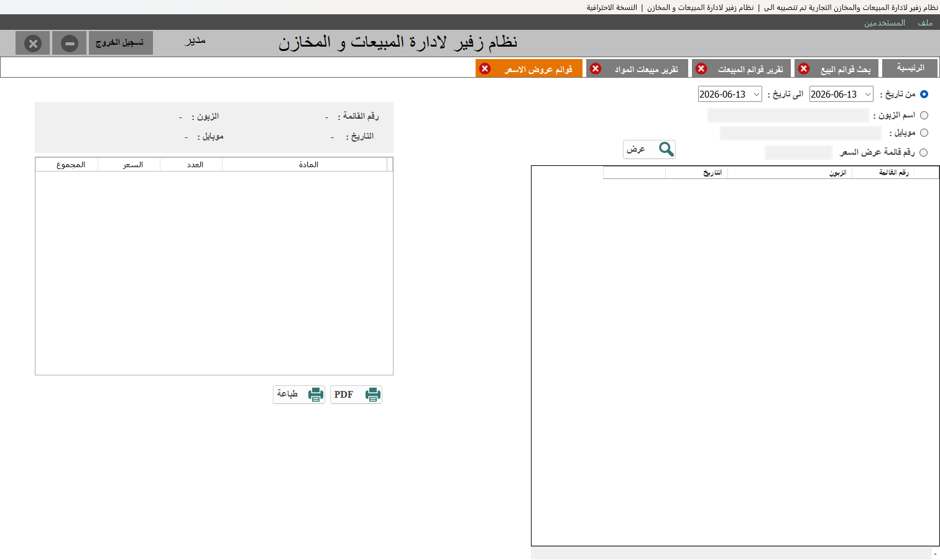Image resolution: width=940 pixels, height=560 pixels.
Task: Focus the موبايل search text field
Action: pyautogui.click(x=800, y=133)
